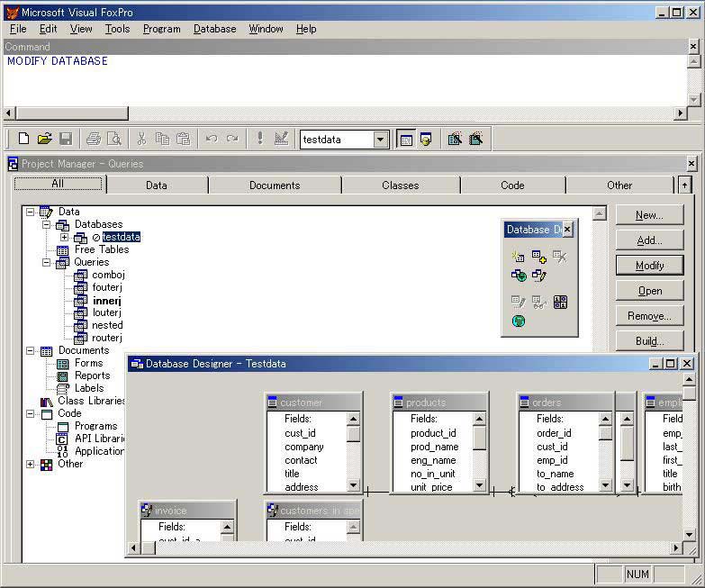
Task: Click Database Designer right scroll arrow
Action: point(676,547)
